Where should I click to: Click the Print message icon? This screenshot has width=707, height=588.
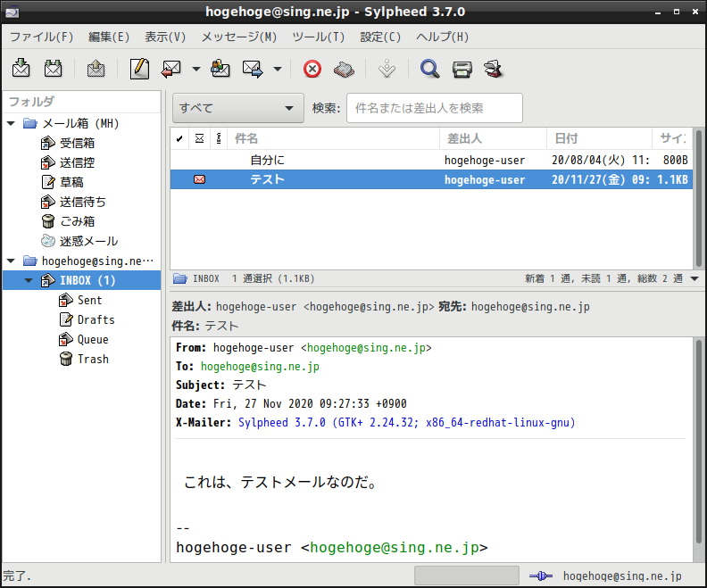click(462, 70)
